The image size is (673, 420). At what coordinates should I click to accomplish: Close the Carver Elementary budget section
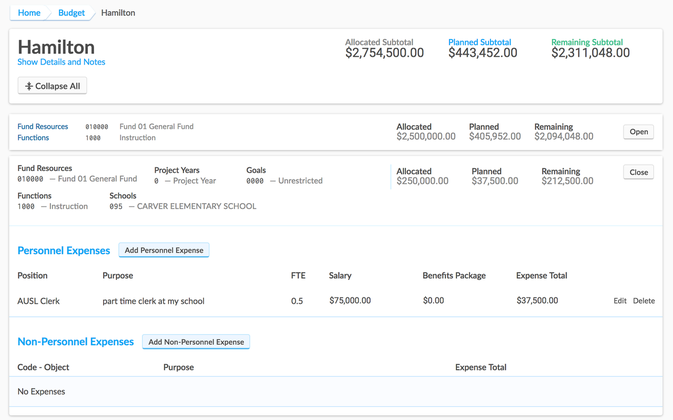(x=638, y=172)
